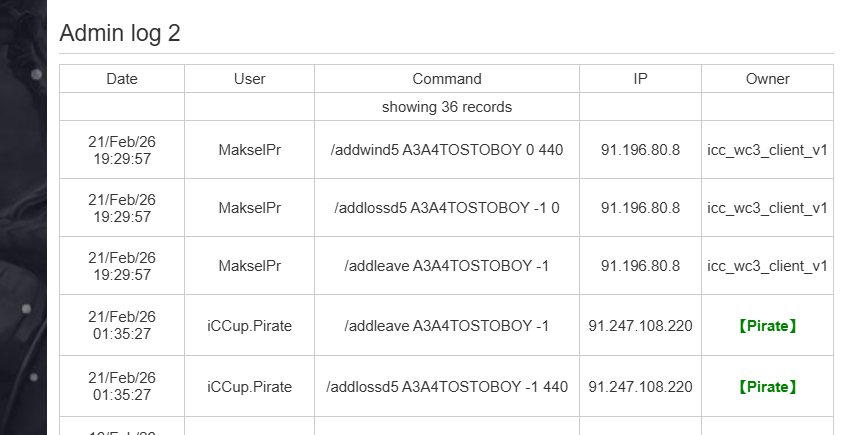Click the IP column header
The height and width of the screenshot is (435, 854).
pos(640,79)
